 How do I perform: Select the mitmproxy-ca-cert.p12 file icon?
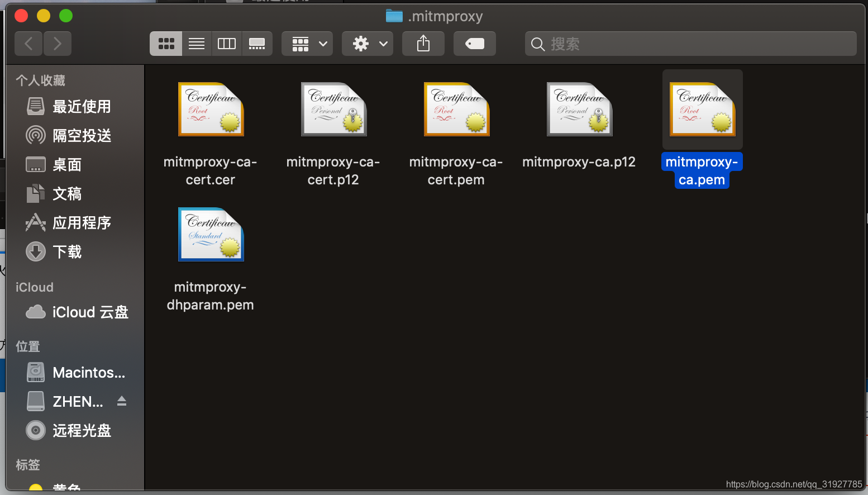point(334,110)
